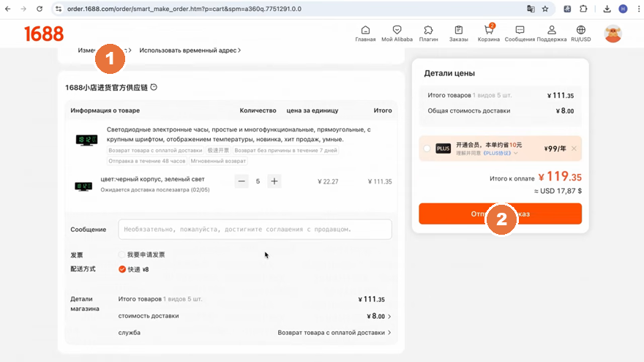Click Общая стоимость доставки row
The width and height of the screenshot is (644, 362).
pos(501,111)
